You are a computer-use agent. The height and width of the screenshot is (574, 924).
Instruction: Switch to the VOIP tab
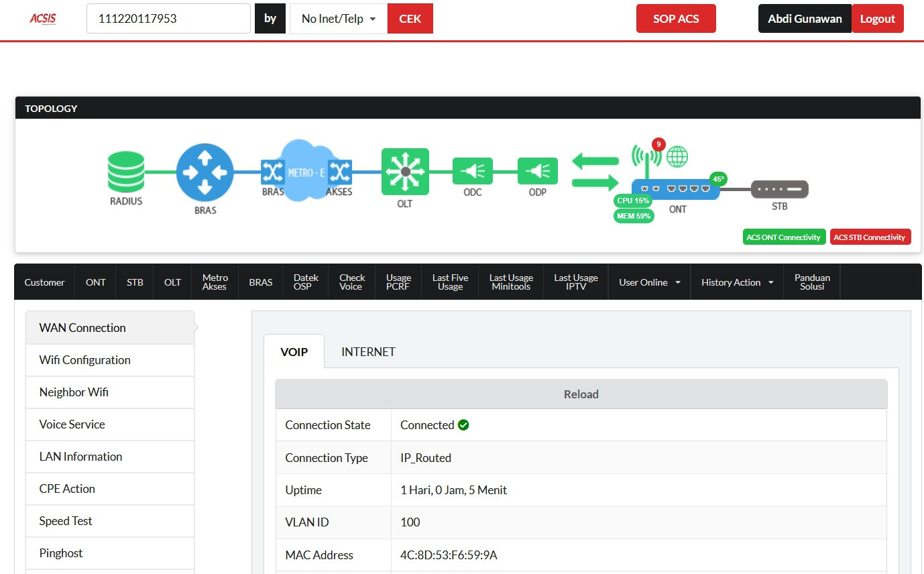[x=294, y=351]
